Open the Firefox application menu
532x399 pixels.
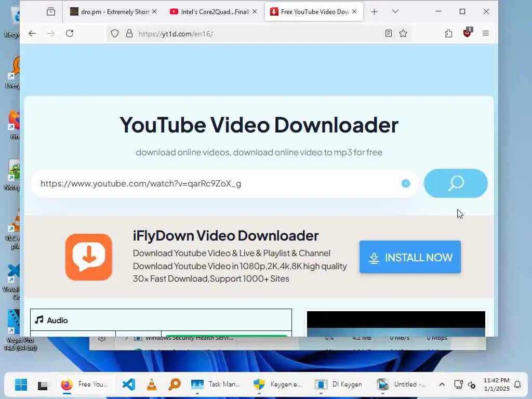click(486, 33)
